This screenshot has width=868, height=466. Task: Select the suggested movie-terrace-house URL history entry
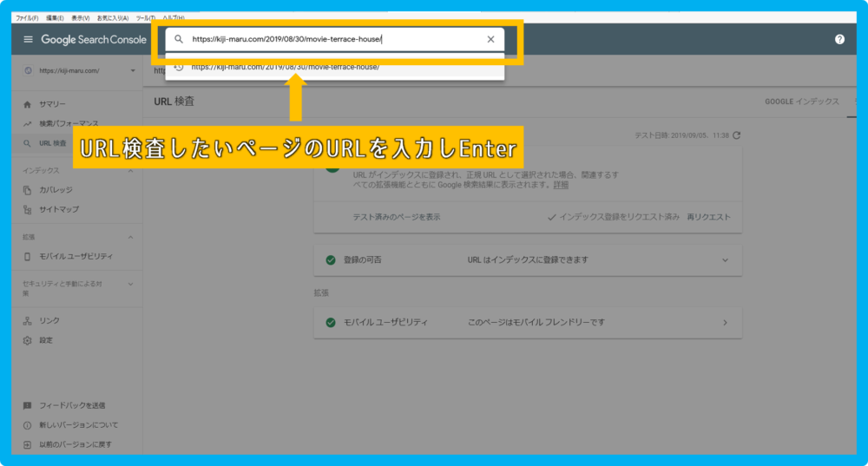click(334, 67)
